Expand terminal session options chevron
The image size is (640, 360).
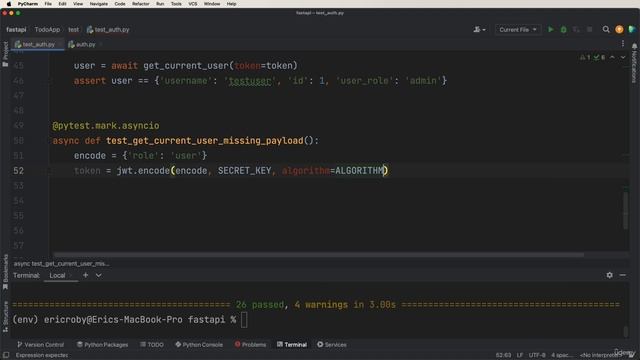pos(98,275)
